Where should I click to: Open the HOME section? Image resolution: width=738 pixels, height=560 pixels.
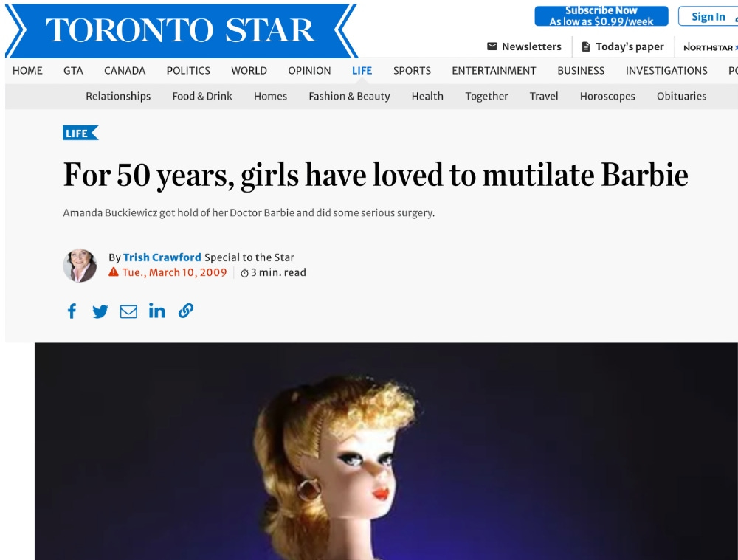pos(27,71)
